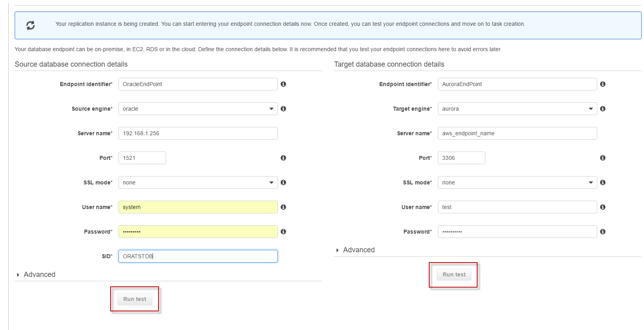This screenshot has height=330, width=644.
Task: Click info icon beside source Port field
Action: (x=283, y=158)
